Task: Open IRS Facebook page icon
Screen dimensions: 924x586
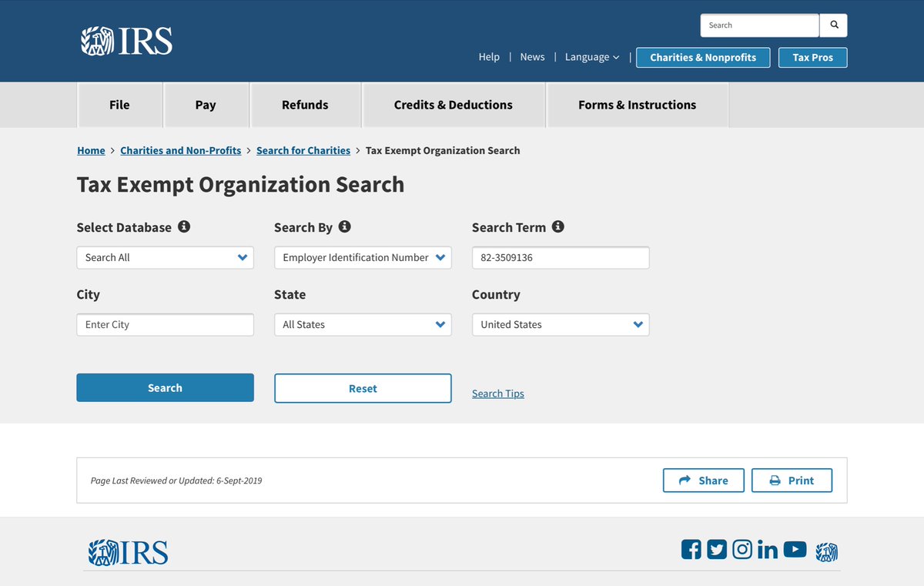Action: coord(691,549)
